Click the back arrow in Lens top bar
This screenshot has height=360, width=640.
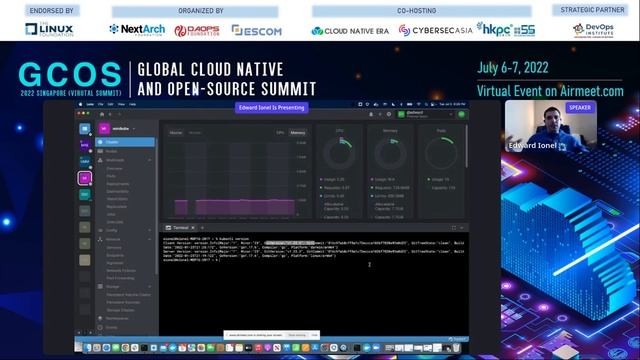[110, 114]
